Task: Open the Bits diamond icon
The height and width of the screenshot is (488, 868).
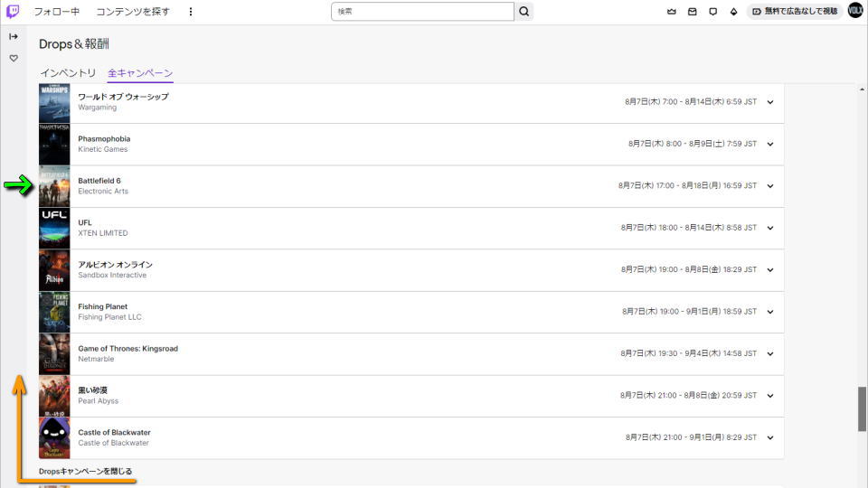Action: click(733, 11)
